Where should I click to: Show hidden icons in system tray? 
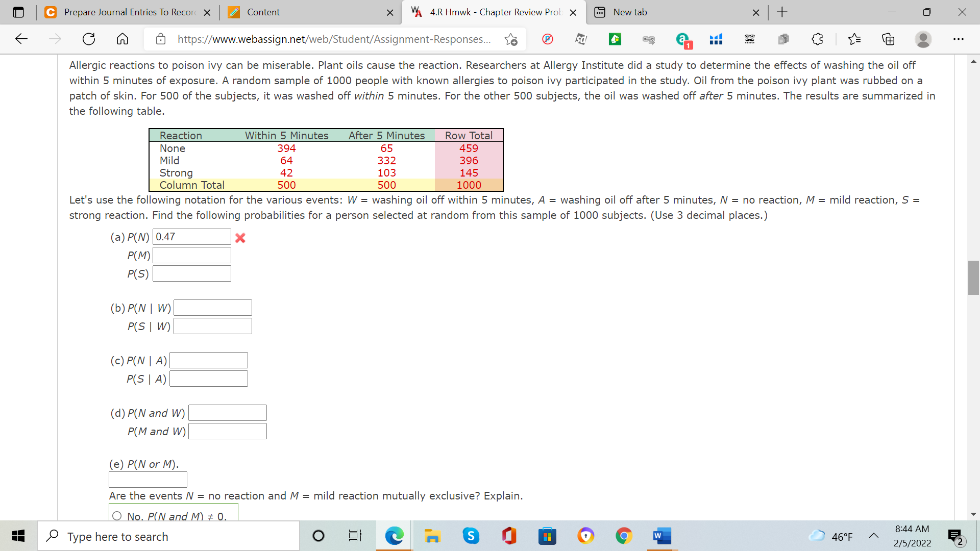click(x=874, y=536)
